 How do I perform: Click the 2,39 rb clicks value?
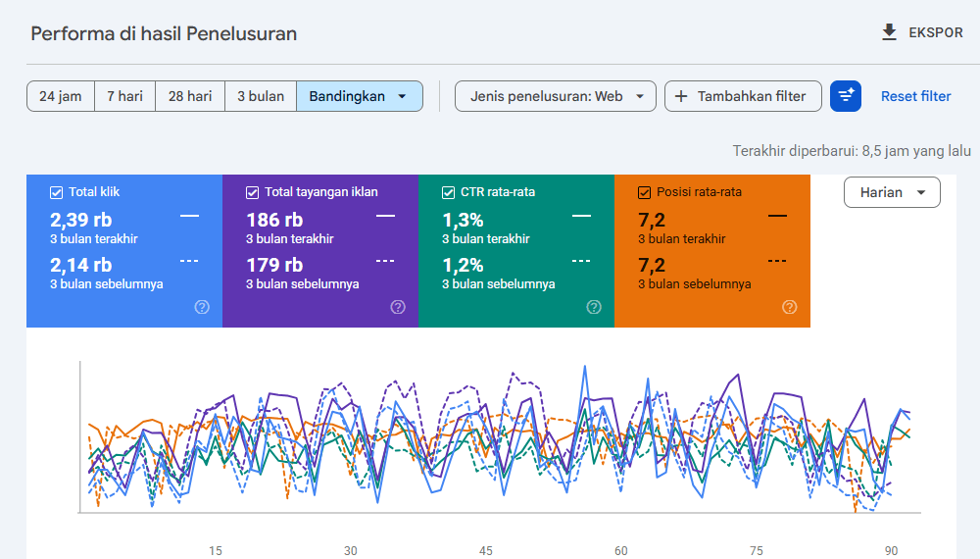click(80, 220)
